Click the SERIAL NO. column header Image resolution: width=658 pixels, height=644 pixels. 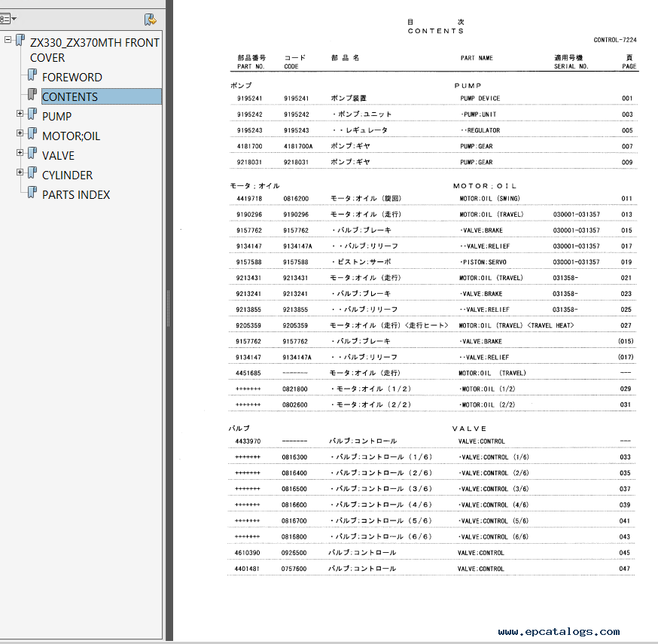pyautogui.click(x=571, y=66)
